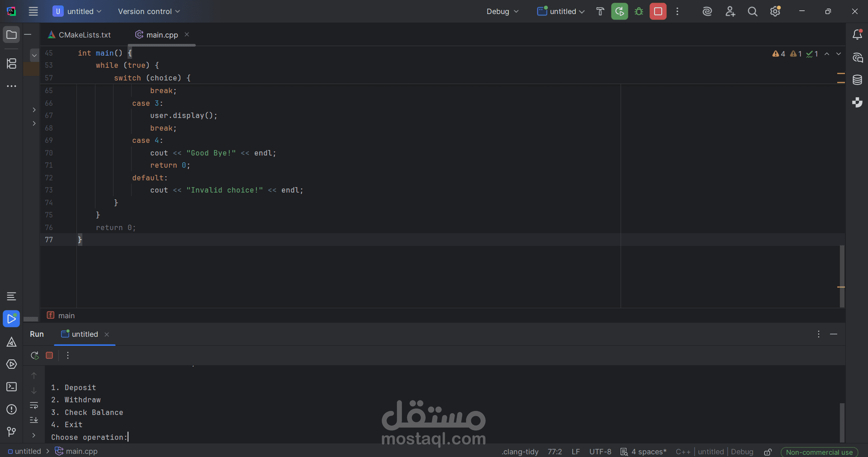Go to previous highlighted error arrow
Viewport: 868px width, 457px height.
(827, 54)
